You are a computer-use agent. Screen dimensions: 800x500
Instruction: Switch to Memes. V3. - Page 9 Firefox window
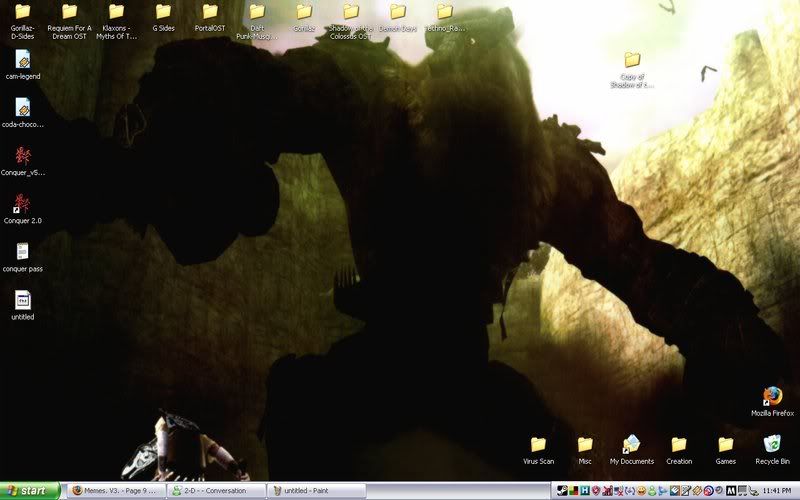coord(116,491)
